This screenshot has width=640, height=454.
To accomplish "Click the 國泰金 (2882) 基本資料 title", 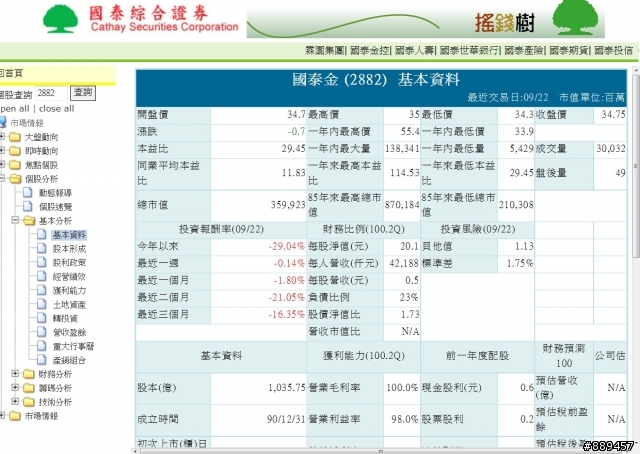I will point(376,80).
